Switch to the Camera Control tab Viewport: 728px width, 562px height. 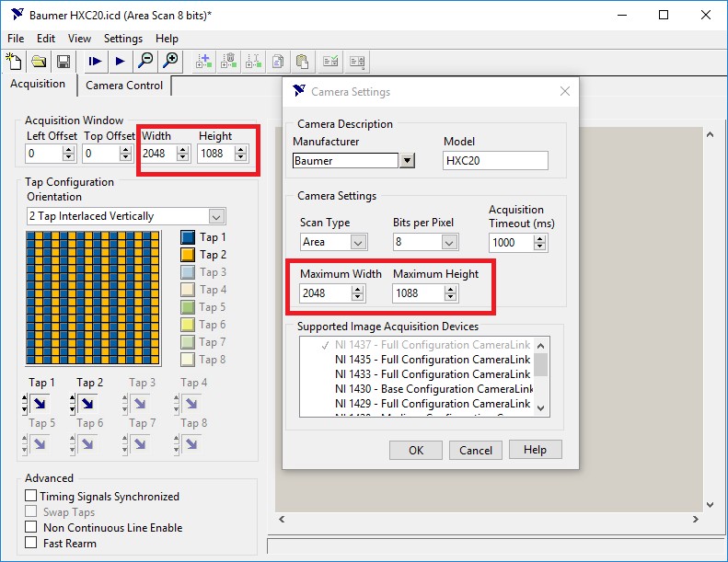tap(124, 86)
